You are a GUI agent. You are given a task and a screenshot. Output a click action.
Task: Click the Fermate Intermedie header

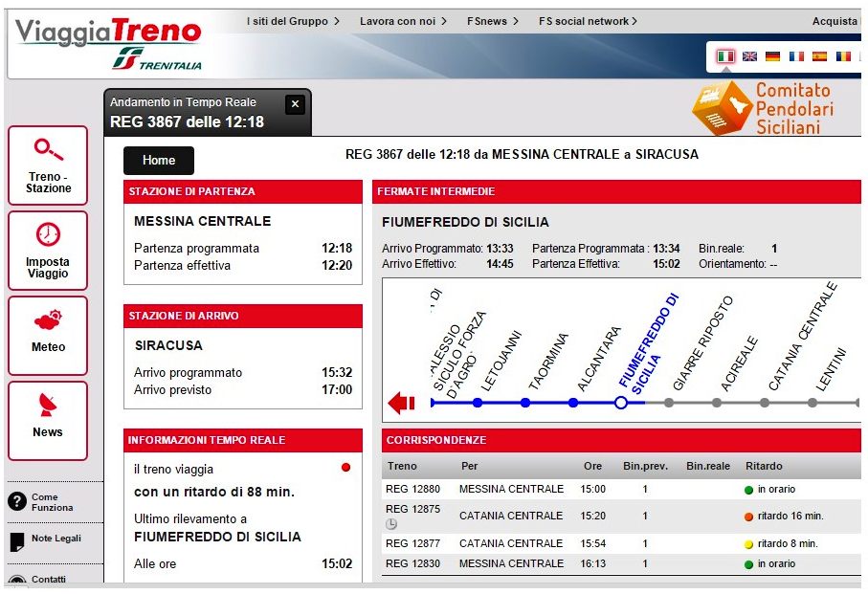point(616,191)
